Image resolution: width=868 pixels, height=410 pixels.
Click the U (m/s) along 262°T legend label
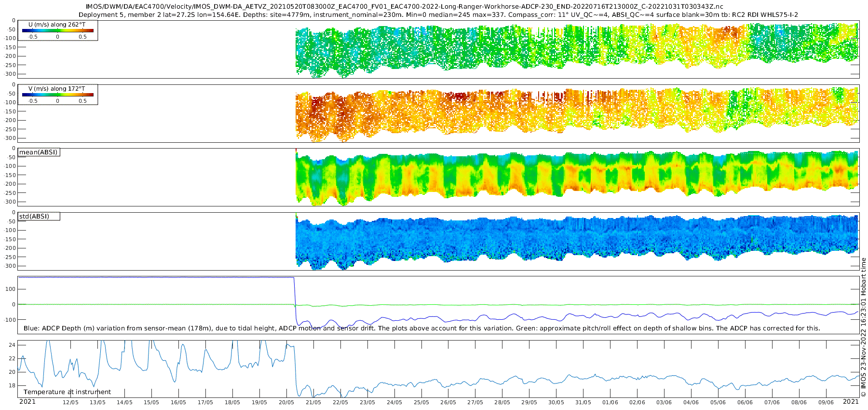[x=57, y=25]
